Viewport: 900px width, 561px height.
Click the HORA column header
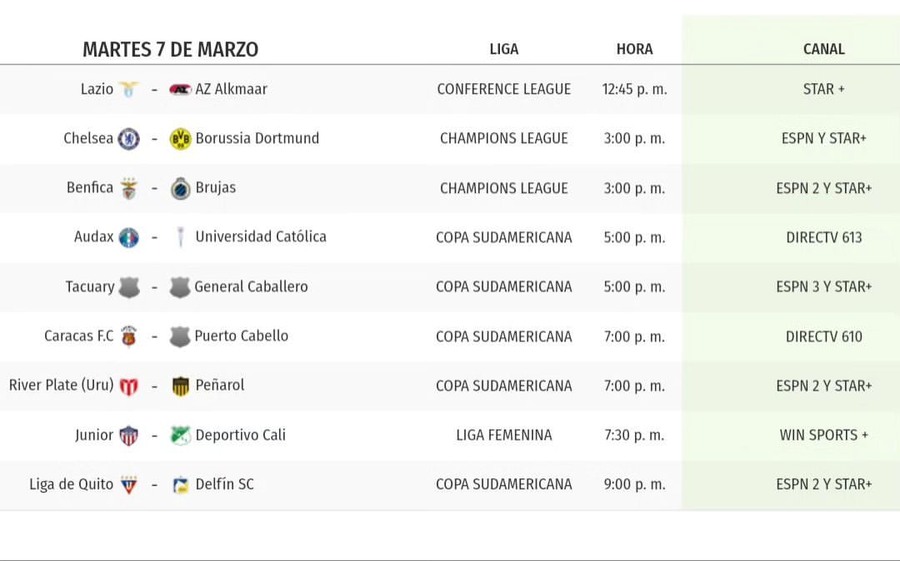click(x=634, y=49)
